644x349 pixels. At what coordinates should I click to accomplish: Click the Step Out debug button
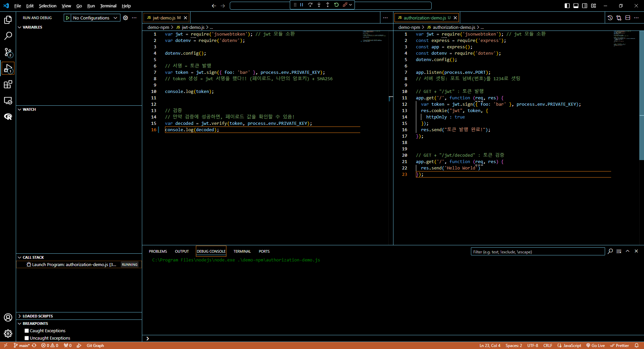pos(328,5)
